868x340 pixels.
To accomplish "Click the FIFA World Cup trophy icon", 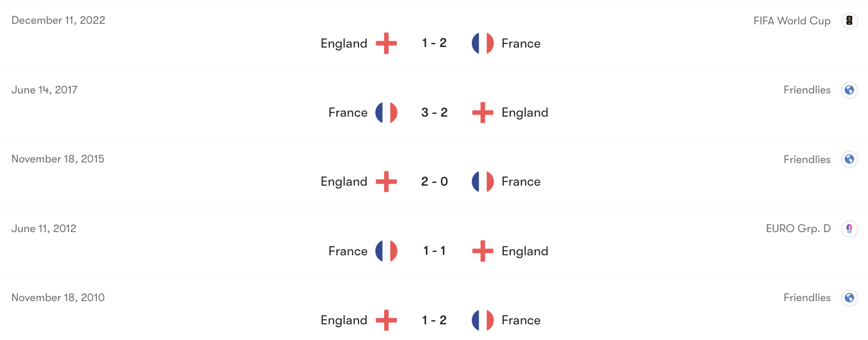I will tap(850, 21).
